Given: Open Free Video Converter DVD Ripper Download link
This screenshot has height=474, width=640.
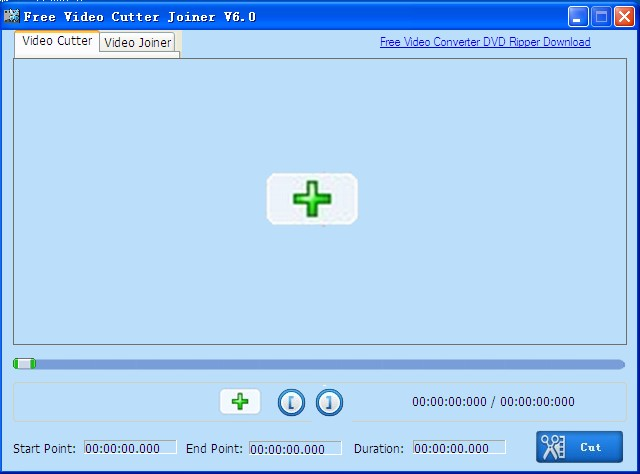Looking at the screenshot, I should 485,42.
